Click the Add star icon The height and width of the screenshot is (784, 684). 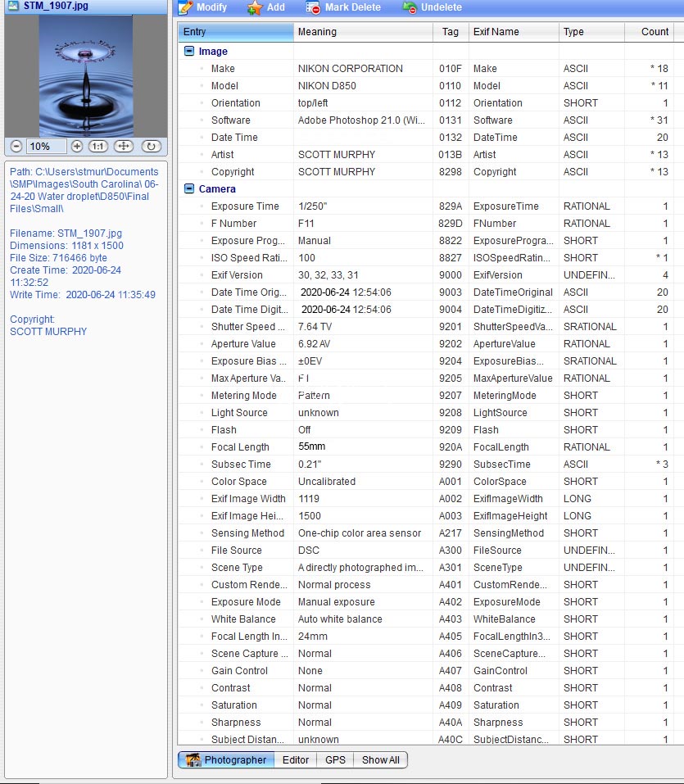click(256, 7)
